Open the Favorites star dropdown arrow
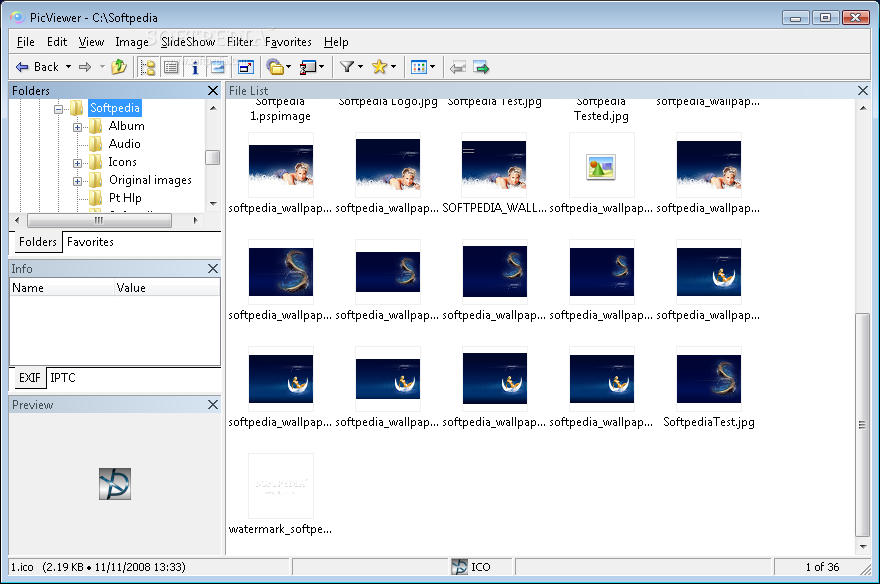This screenshot has height=584, width=880. pos(393,67)
